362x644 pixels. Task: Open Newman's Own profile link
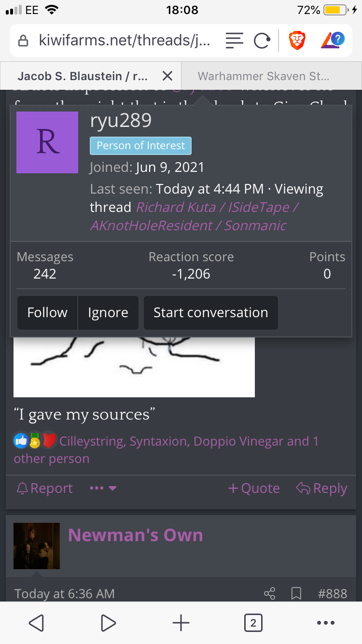tap(135, 535)
